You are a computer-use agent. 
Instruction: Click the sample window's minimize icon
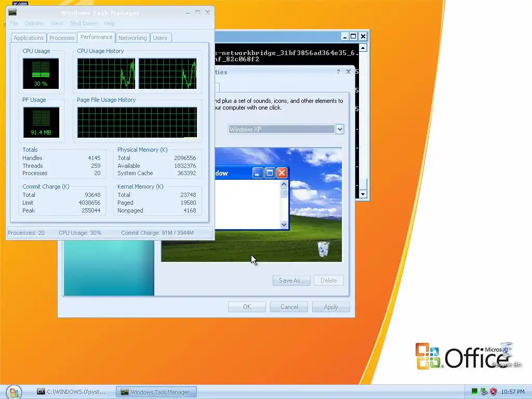tap(258, 173)
